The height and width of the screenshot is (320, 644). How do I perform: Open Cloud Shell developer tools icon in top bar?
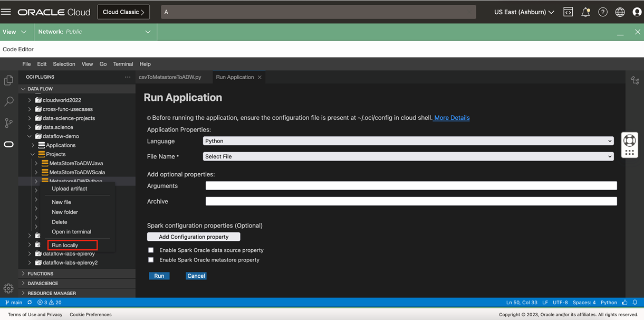[568, 12]
